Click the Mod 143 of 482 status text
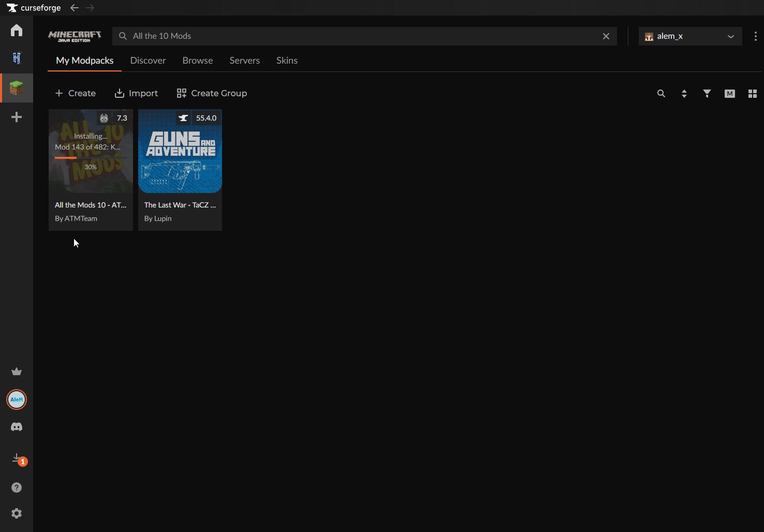 point(87,147)
